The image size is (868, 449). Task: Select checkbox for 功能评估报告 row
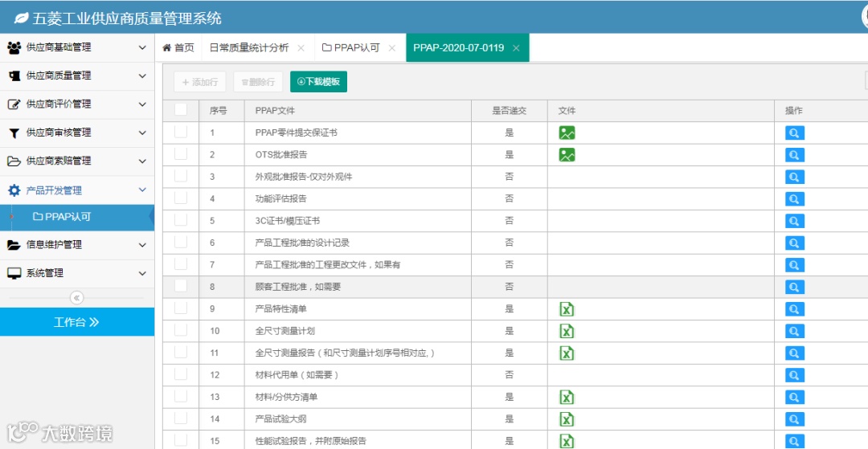coord(181,198)
